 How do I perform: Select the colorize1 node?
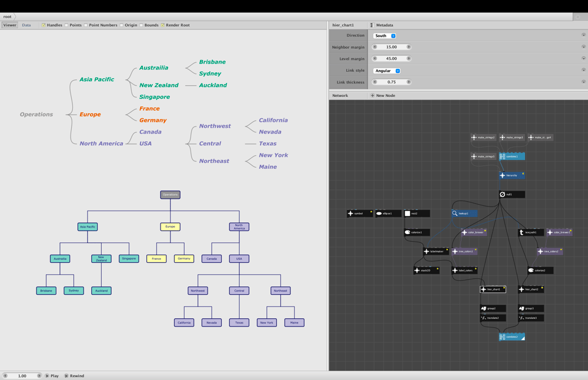click(x=417, y=232)
